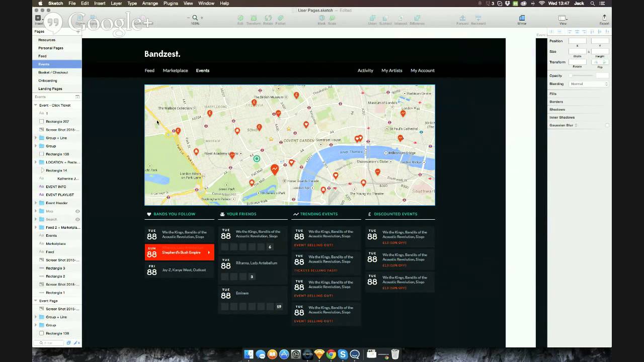Apply the Flatten tool
This screenshot has height=362, width=644.
pos(281,19)
